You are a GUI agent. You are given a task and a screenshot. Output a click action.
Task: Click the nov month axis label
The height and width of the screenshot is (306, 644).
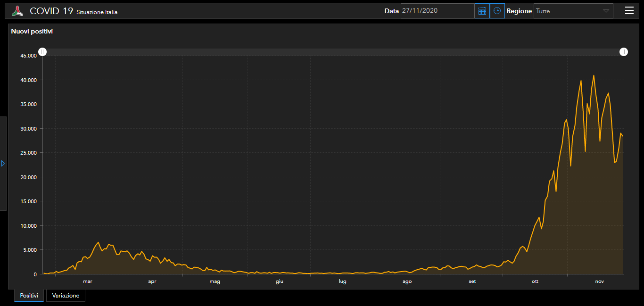point(600,281)
